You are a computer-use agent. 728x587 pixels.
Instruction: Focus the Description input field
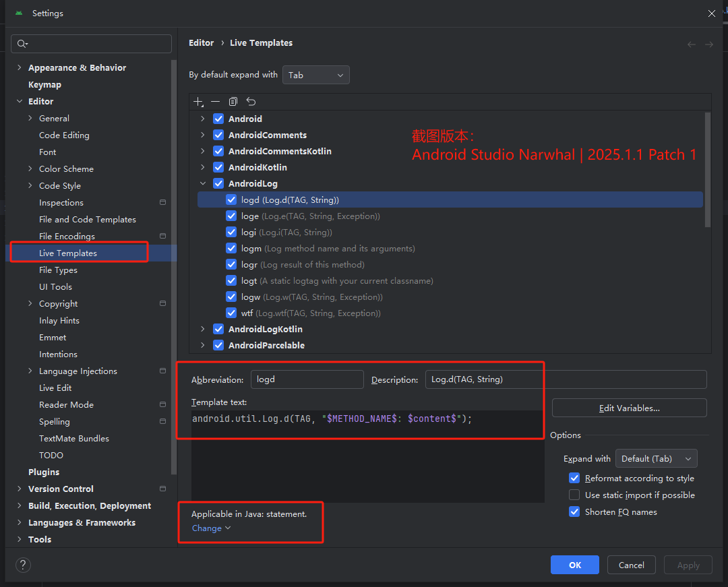[566, 379]
